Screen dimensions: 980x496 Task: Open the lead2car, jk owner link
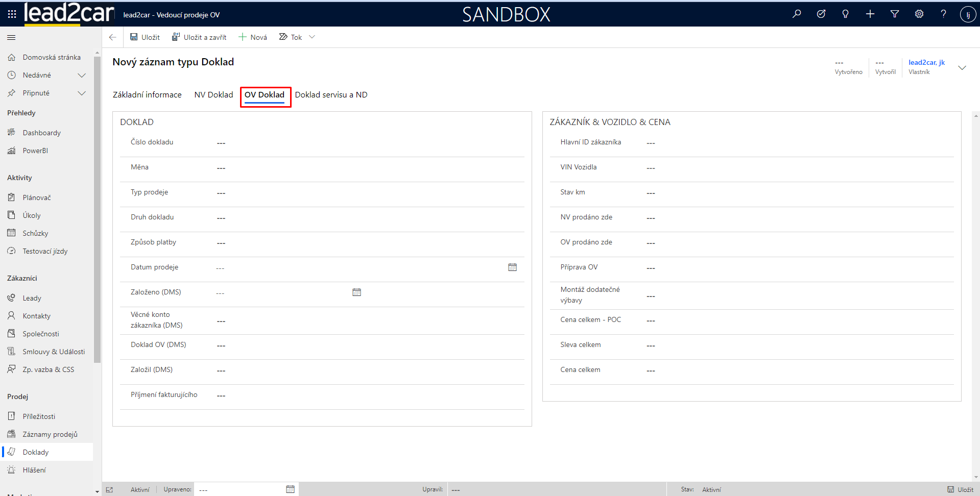[926, 62]
